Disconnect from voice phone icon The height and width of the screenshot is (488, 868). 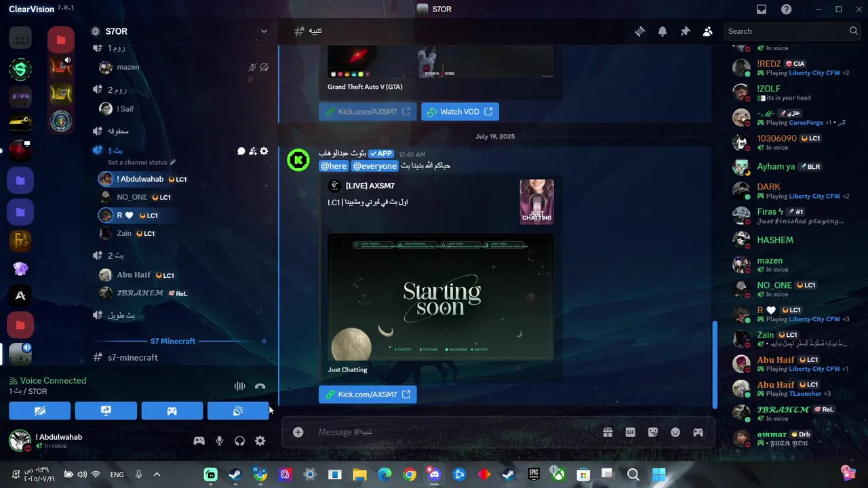pos(260,386)
